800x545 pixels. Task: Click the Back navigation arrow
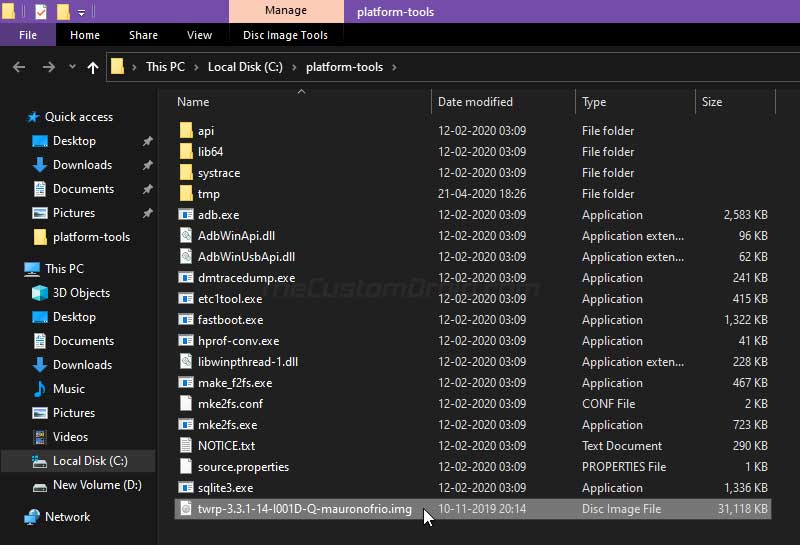[19, 67]
